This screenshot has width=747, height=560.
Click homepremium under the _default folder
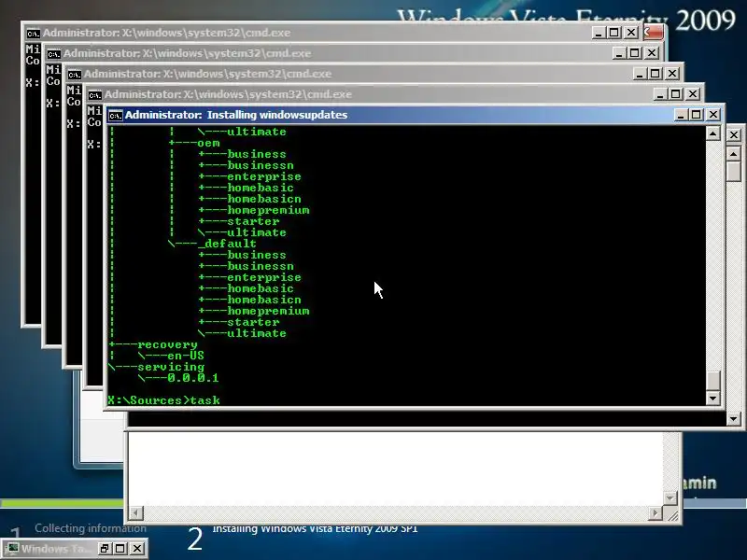(268, 311)
